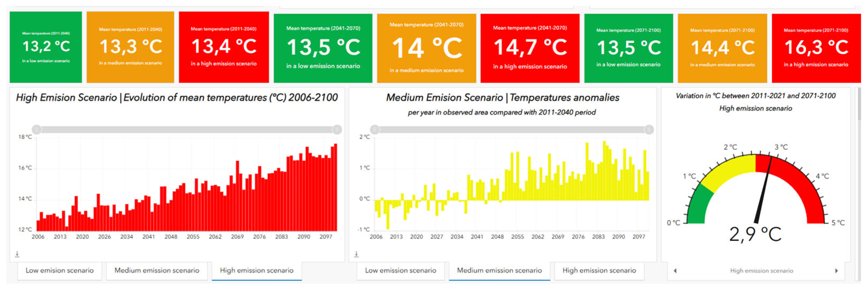
Task: Click the red 13,4 °C high emission 2011-2040 card
Action: (x=224, y=47)
